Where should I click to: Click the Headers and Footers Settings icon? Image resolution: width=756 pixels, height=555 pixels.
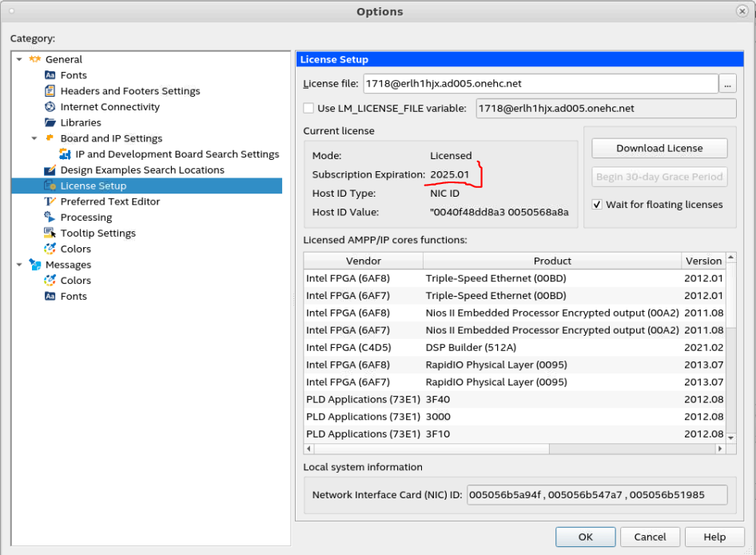coord(50,91)
